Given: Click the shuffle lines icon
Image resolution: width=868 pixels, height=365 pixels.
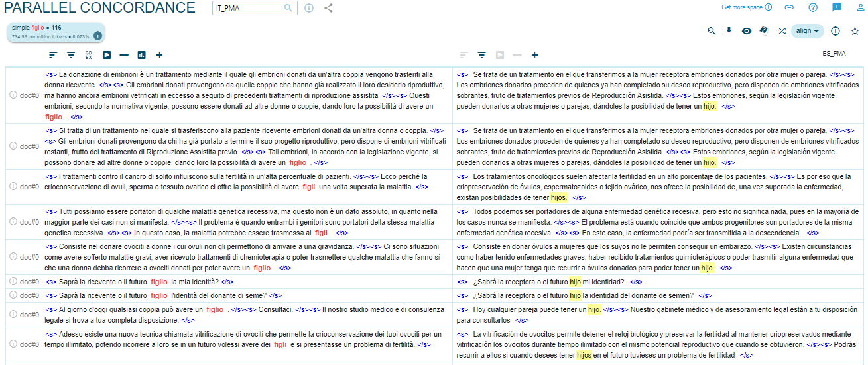Looking at the screenshot, I should (782, 31).
